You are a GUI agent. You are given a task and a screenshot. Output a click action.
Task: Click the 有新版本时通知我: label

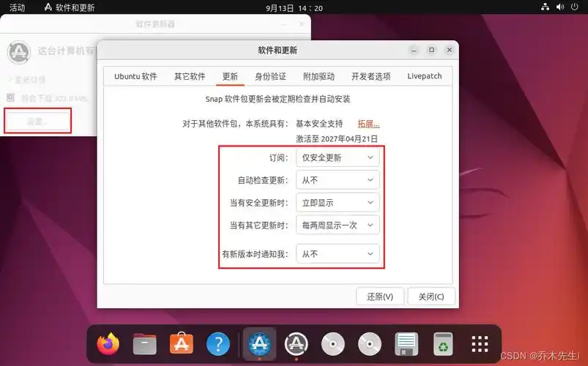click(x=256, y=254)
